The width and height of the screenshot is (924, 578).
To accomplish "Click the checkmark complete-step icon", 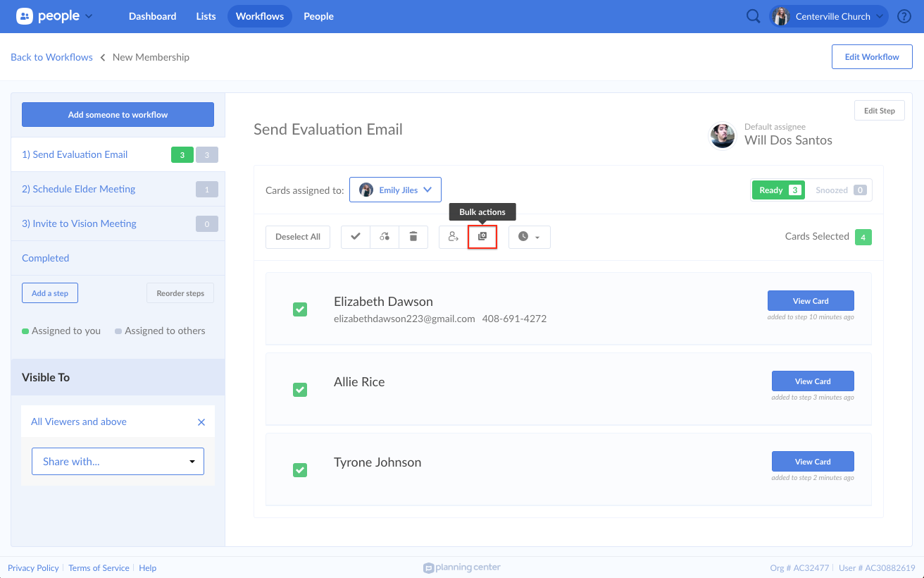I will 356,237.
